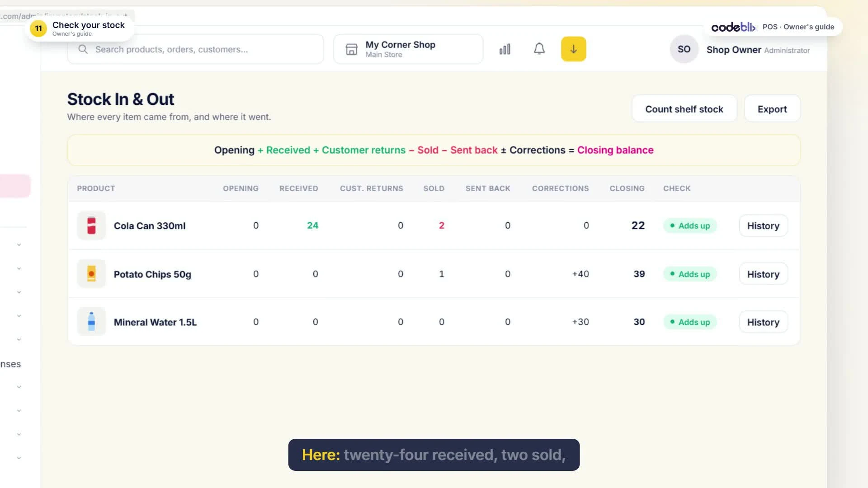Viewport: 868px width, 488px height.
Task: Open the My Corner Shop store selector
Action: [408, 49]
